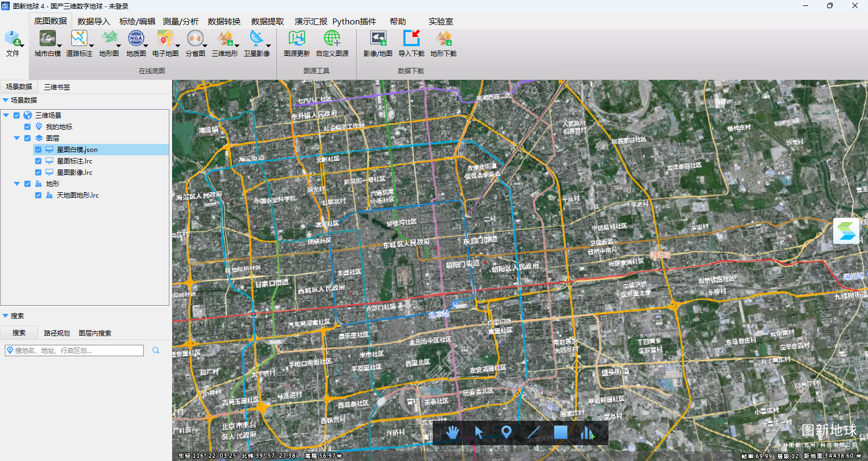
Task: Disable the 天地图地形.lrc terrain checkbox
Action: click(x=38, y=195)
